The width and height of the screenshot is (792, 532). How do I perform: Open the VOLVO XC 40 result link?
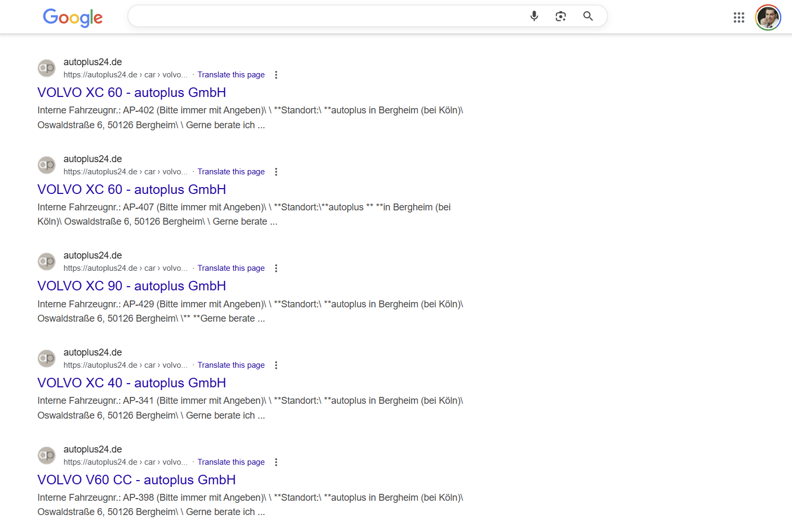131,383
